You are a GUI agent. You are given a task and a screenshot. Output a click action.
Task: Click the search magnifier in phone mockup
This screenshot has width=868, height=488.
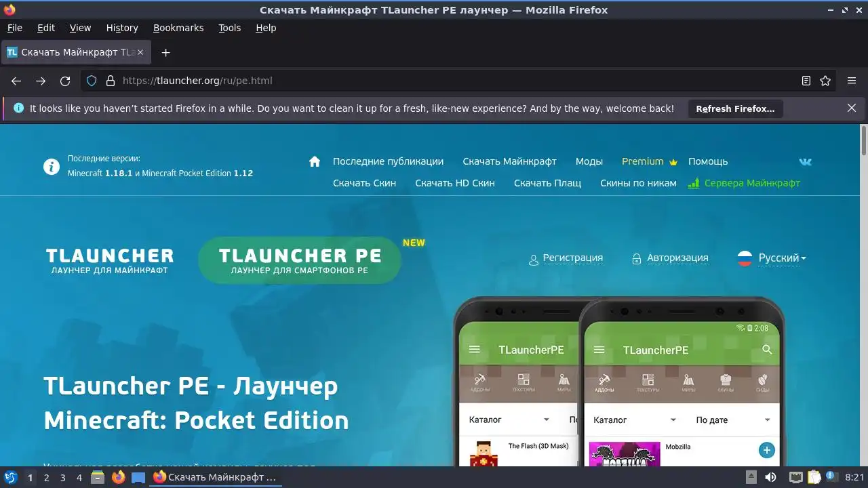(767, 350)
